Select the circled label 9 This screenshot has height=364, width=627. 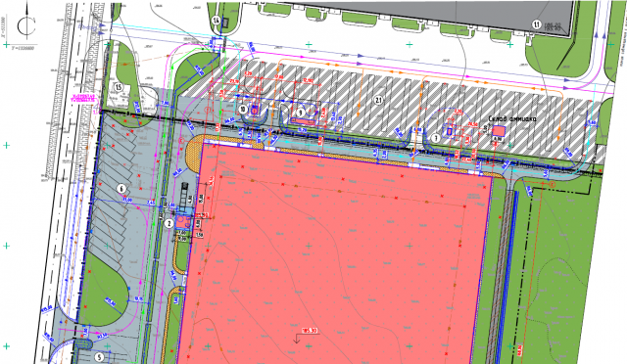(x=301, y=113)
